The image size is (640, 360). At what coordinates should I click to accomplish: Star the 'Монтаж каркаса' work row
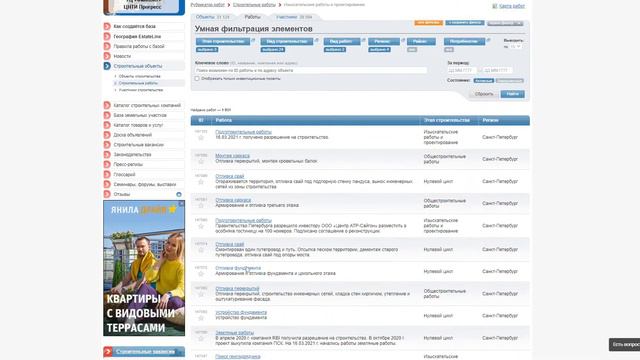(x=201, y=162)
